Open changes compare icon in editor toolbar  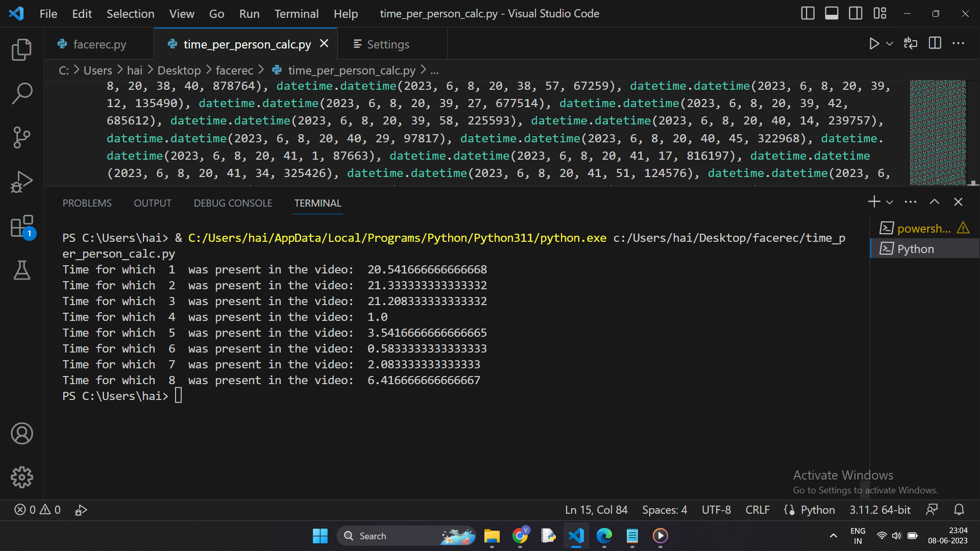point(911,43)
